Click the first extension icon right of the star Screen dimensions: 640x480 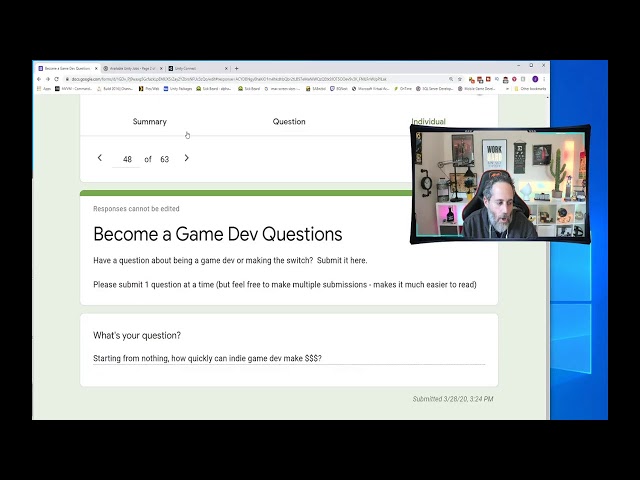click(471, 80)
